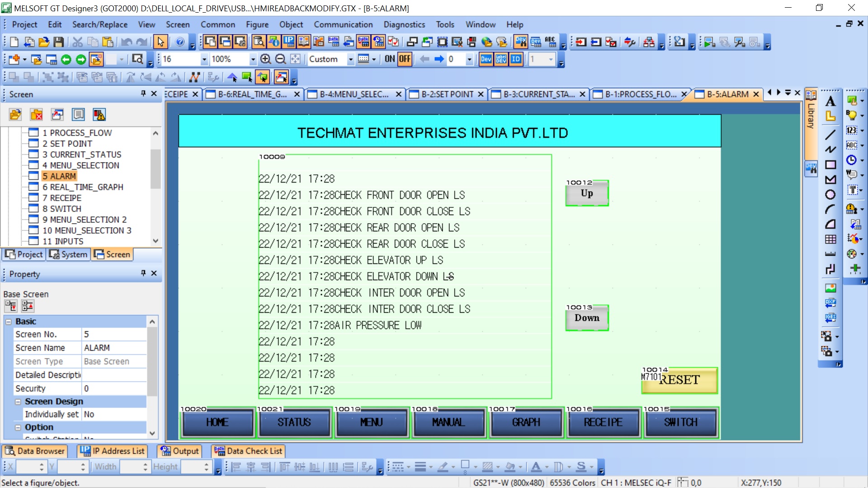Image resolution: width=868 pixels, height=488 pixels.
Task: Select the Text figure tool
Action: (830, 102)
